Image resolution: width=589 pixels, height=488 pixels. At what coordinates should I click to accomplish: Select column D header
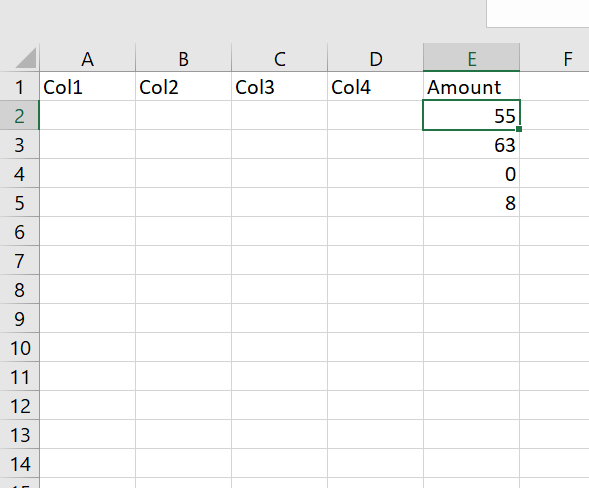pos(376,57)
